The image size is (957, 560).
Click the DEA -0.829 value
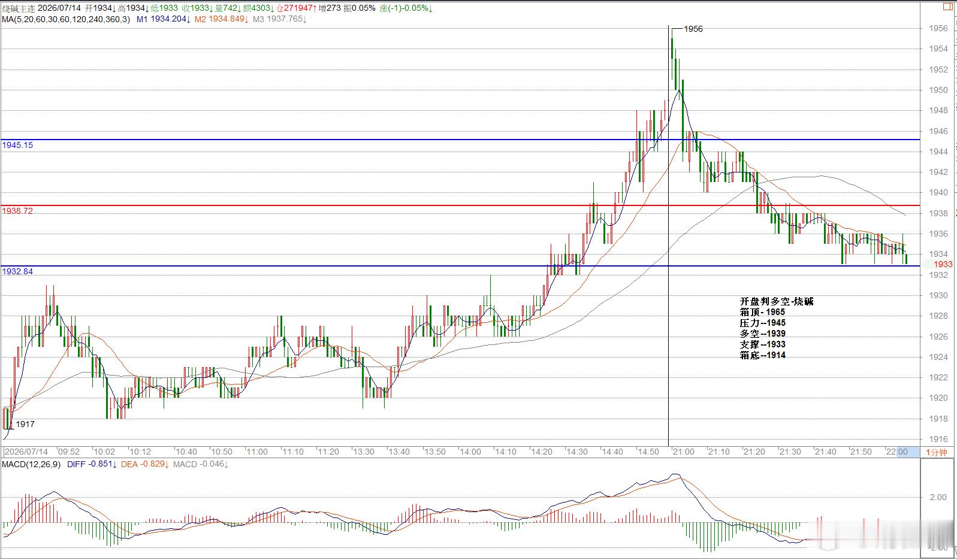(145, 464)
